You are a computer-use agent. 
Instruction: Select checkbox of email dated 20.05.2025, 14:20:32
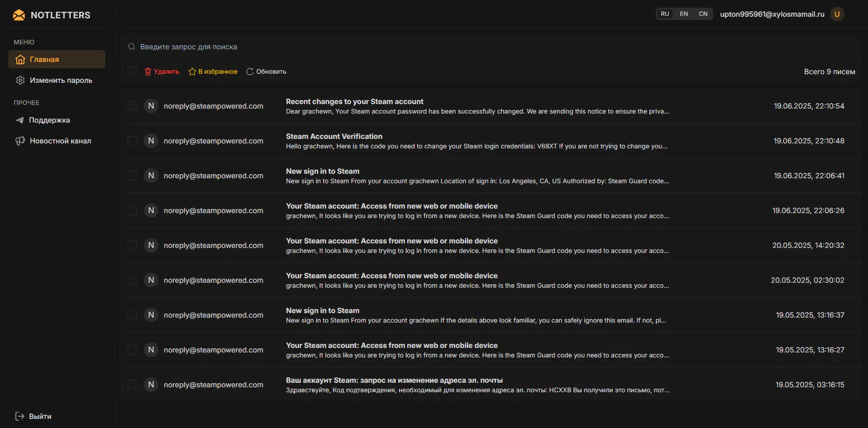(x=132, y=245)
